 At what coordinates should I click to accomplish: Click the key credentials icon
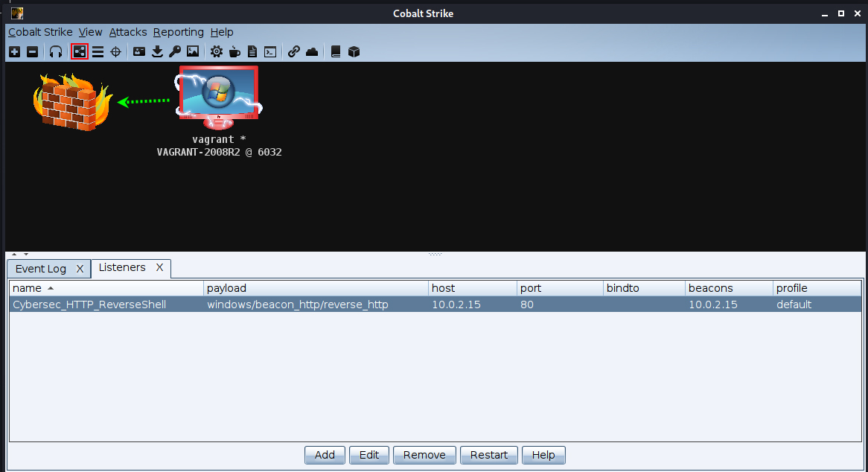(175, 51)
